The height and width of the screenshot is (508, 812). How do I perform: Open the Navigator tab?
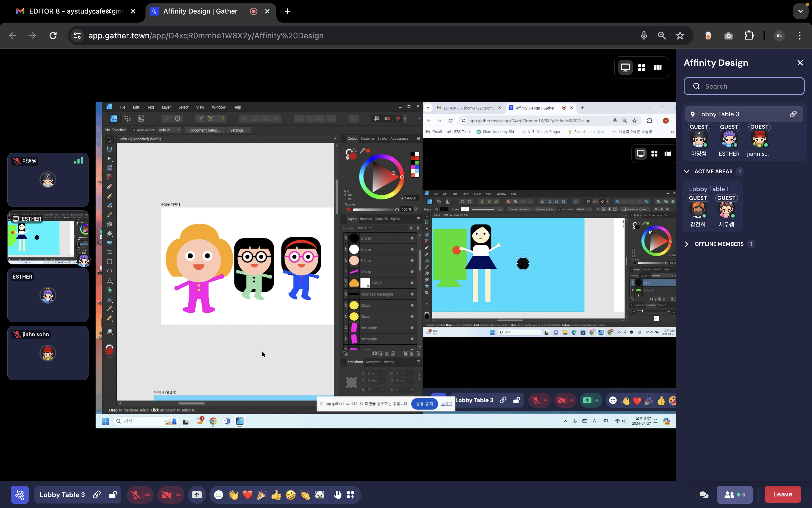(373, 362)
